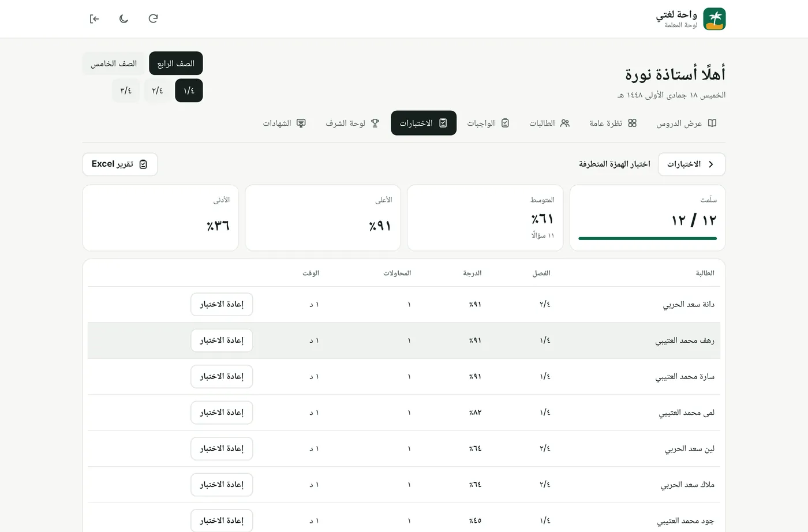Switch to الواجبات tab

[x=488, y=123]
